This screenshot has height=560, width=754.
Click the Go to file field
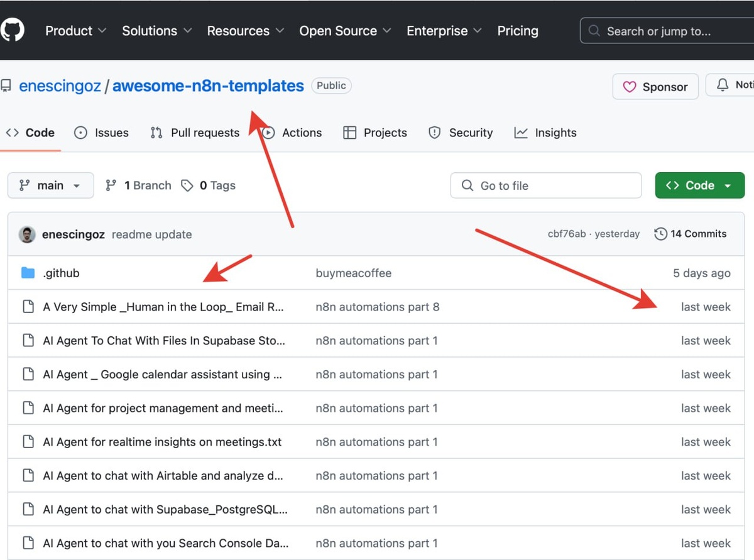click(x=546, y=185)
